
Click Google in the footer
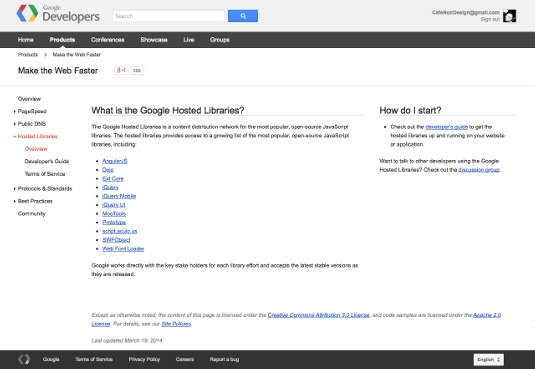(x=51, y=359)
